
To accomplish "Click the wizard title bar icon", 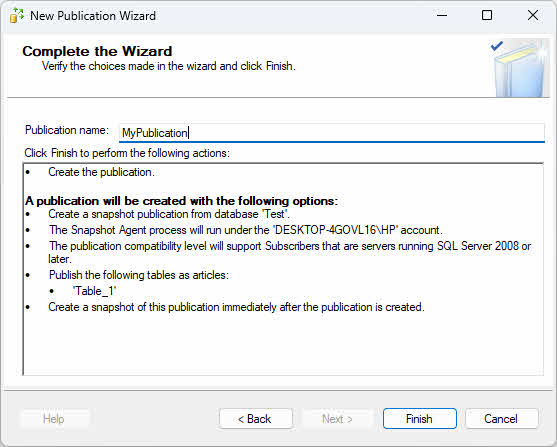I will click(x=16, y=16).
